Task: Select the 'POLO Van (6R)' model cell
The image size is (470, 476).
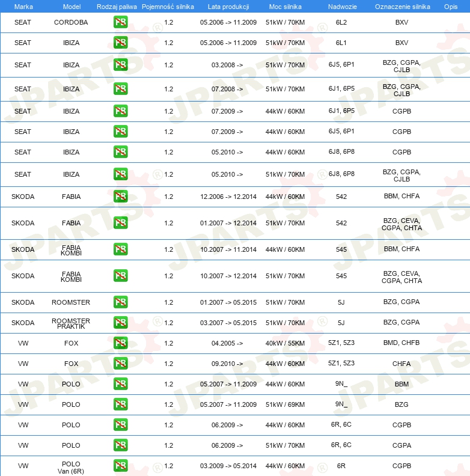Action: 71,468
